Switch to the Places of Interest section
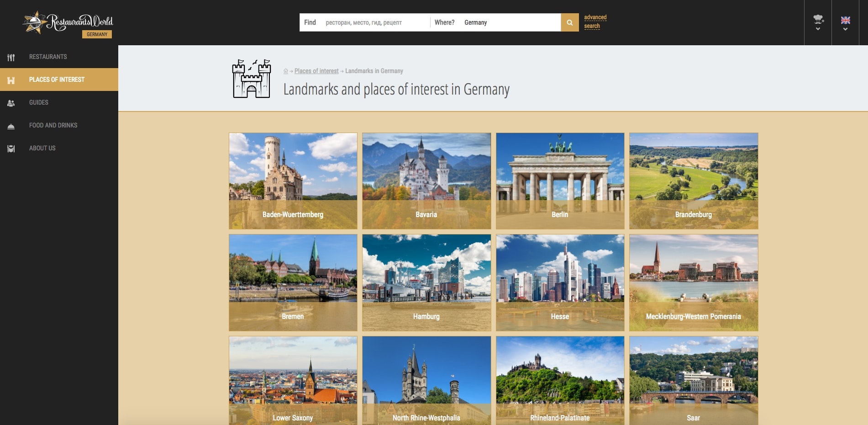This screenshot has height=425, width=868. pyautogui.click(x=56, y=80)
